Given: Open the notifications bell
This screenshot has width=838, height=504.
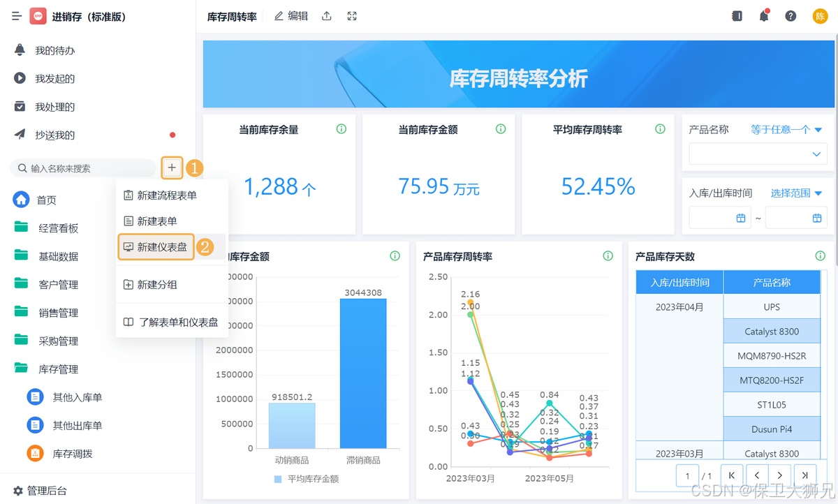Looking at the screenshot, I should (764, 16).
